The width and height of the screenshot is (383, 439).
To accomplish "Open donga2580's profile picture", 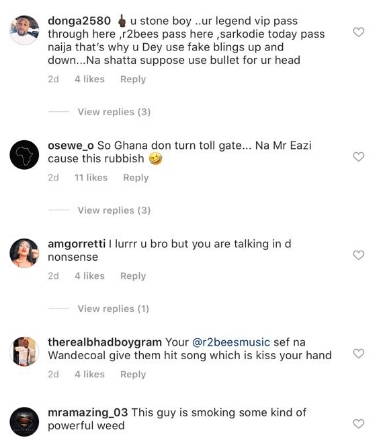I will click(x=24, y=30).
